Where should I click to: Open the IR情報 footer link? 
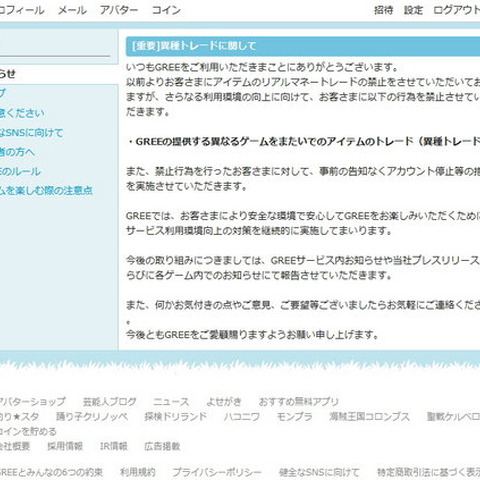point(114,446)
